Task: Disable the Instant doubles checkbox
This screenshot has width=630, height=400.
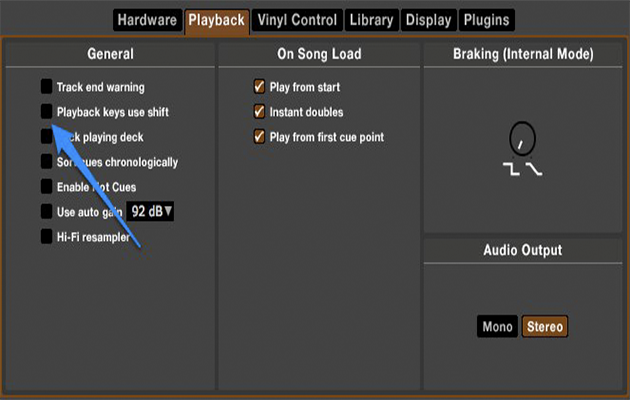Action: [x=259, y=112]
